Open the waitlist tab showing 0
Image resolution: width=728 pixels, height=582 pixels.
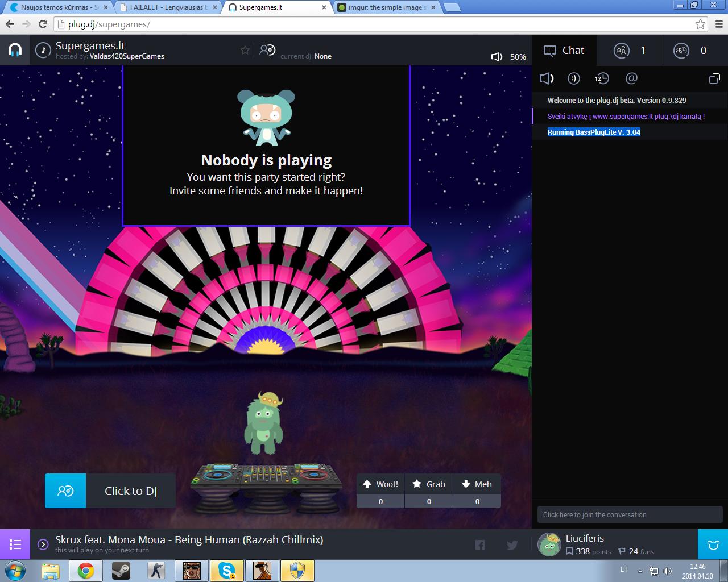click(695, 50)
